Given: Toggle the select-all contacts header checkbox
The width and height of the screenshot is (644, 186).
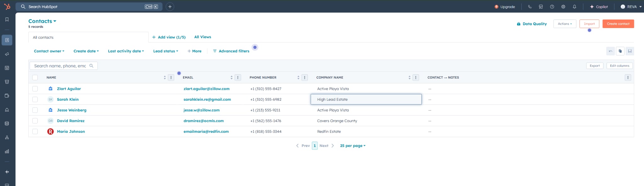Looking at the screenshot, I should coord(35,77).
